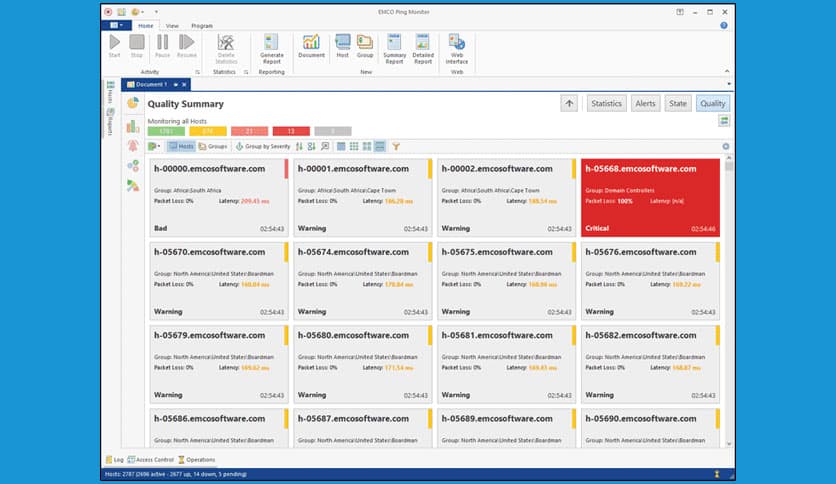This screenshot has height=484, width=836.
Task: Switch to the View ribbon tab
Action: [x=172, y=25]
